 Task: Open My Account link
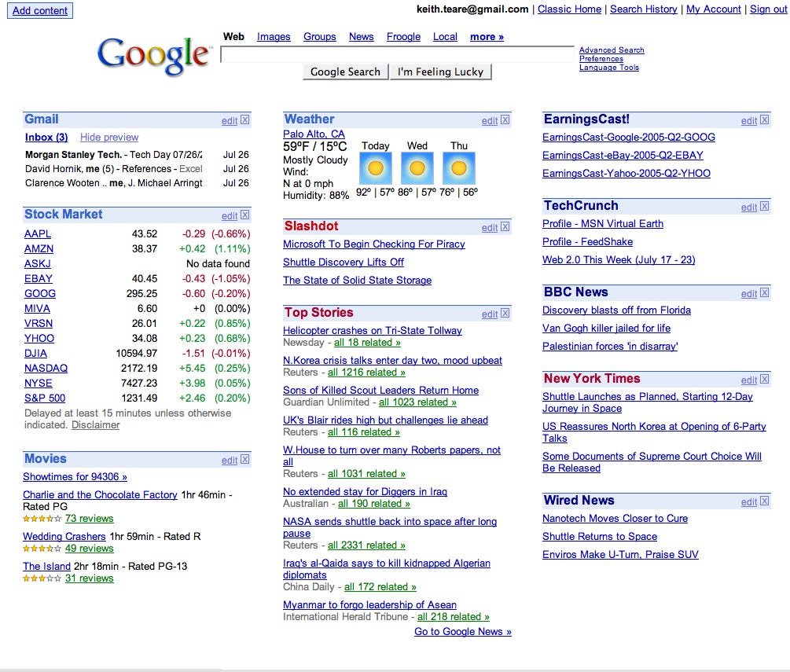(x=714, y=9)
